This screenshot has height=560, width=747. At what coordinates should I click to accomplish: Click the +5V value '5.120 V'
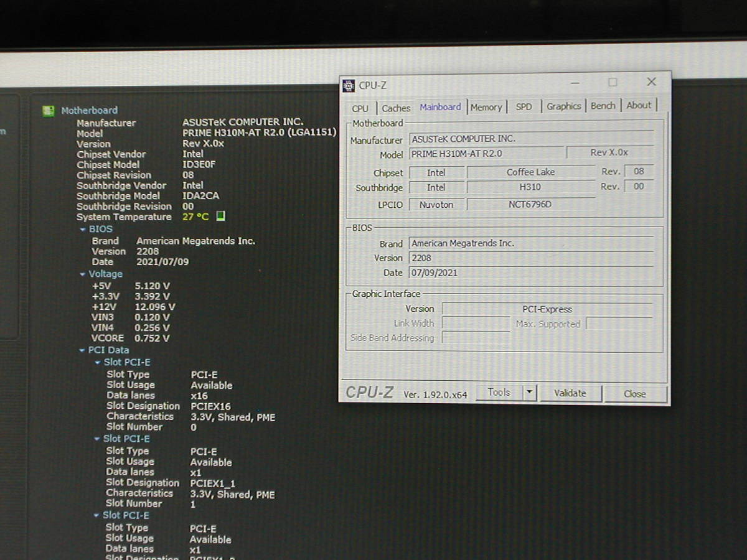coord(152,286)
